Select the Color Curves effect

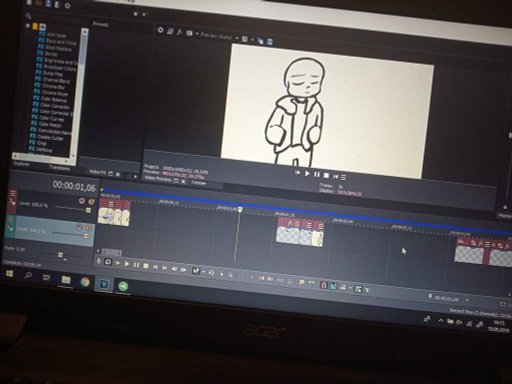51,119
